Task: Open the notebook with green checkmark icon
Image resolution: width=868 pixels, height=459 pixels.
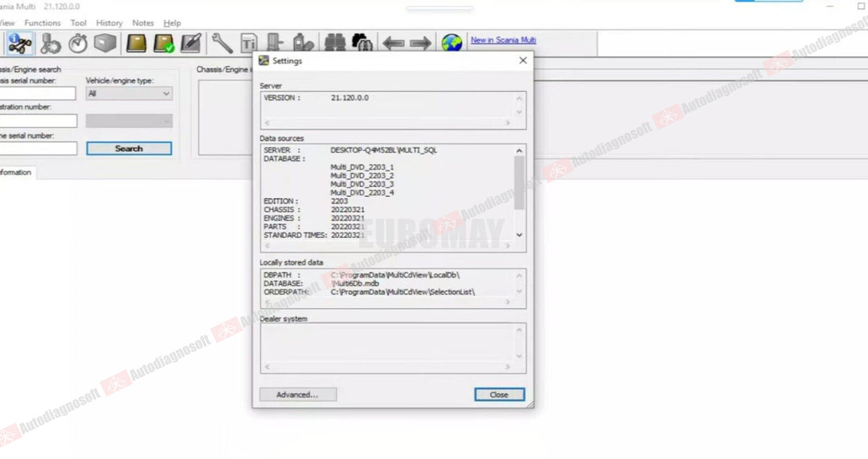Action: click(x=163, y=43)
